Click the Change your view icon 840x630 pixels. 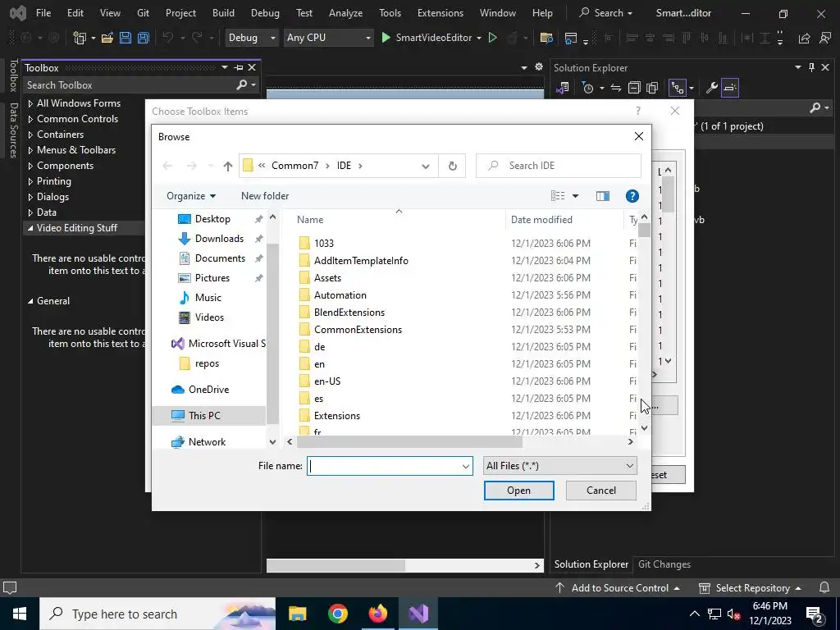coord(558,196)
